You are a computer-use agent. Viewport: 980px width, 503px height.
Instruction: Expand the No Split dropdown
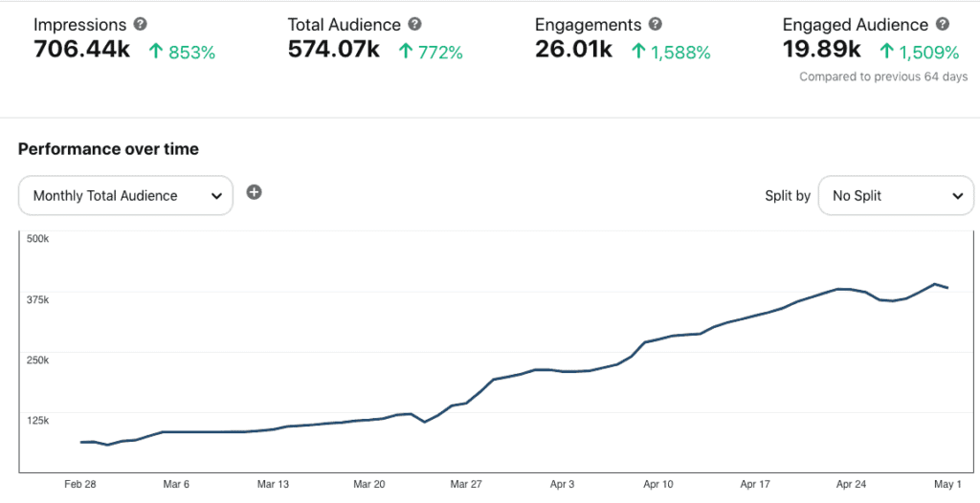[896, 196]
